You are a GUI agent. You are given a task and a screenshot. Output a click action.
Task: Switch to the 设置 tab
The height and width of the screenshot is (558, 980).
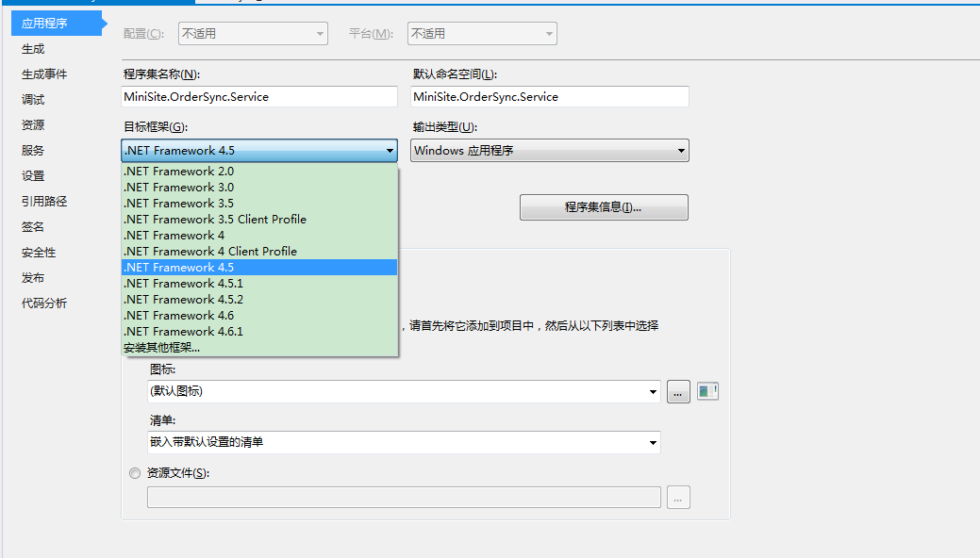(x=33, y=176)
